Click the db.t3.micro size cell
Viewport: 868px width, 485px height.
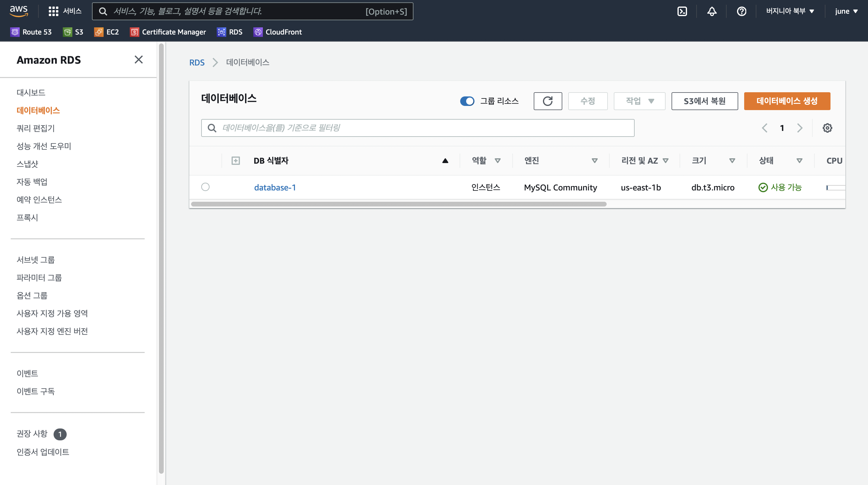713,187
